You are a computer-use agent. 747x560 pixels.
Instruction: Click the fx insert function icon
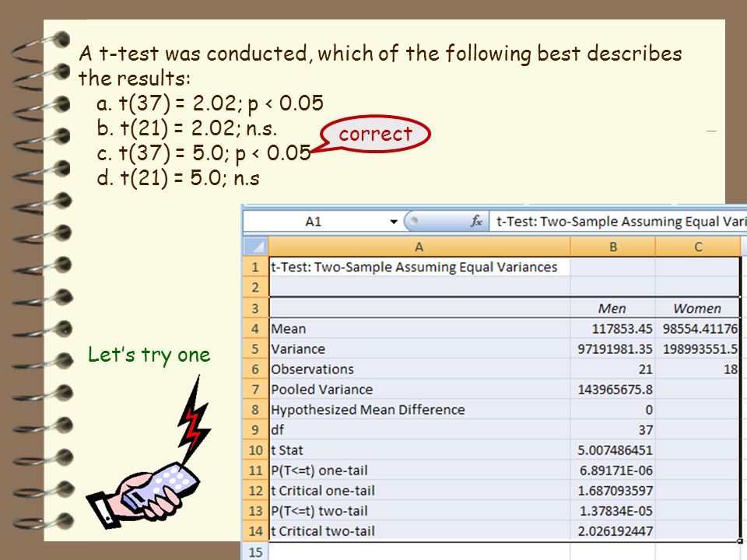[476, 222]
